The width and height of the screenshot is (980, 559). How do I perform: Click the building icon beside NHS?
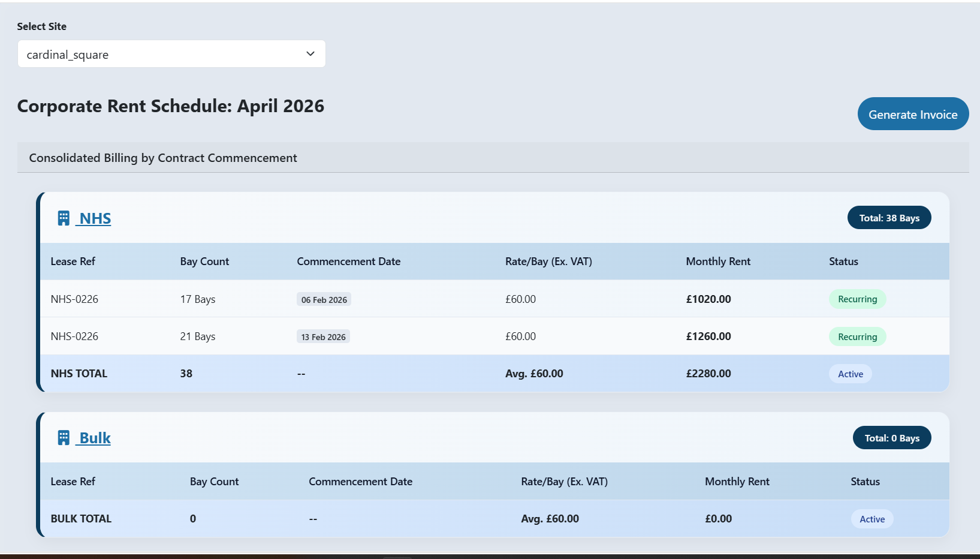(64, 218)
